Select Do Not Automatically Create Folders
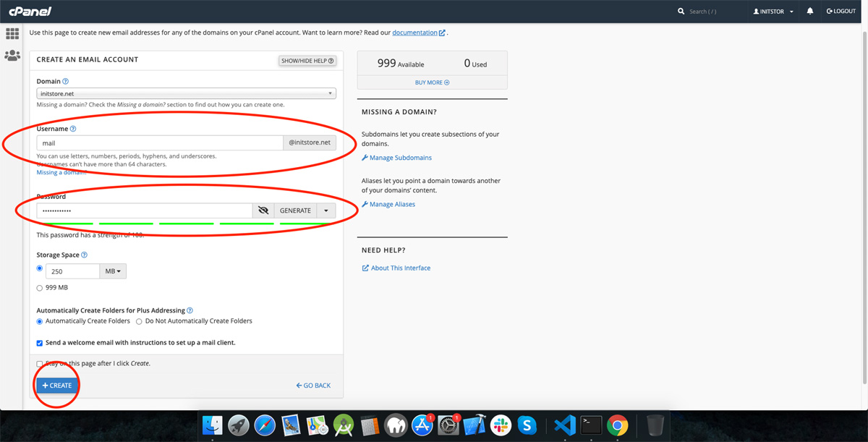The width and height of the screenshot is (868, 442). tap(139, 321)
